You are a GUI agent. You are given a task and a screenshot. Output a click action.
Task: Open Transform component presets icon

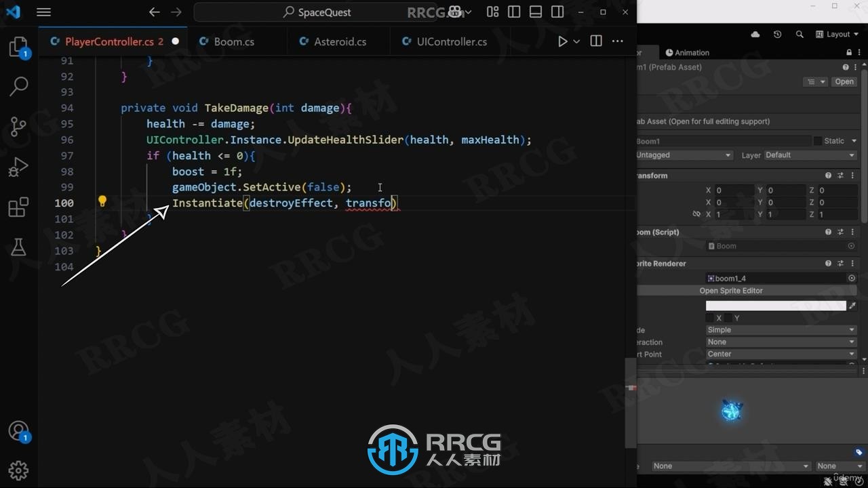click(x=841, y=176)
